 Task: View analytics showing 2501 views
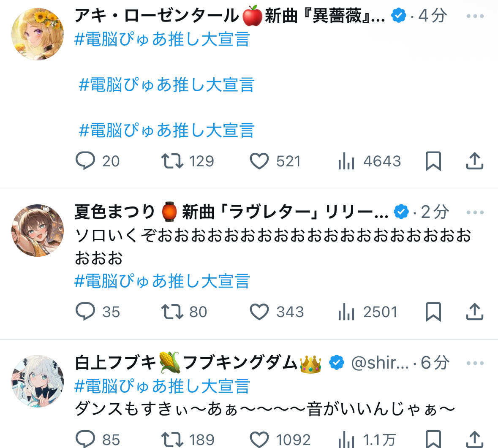click(368, 312)
